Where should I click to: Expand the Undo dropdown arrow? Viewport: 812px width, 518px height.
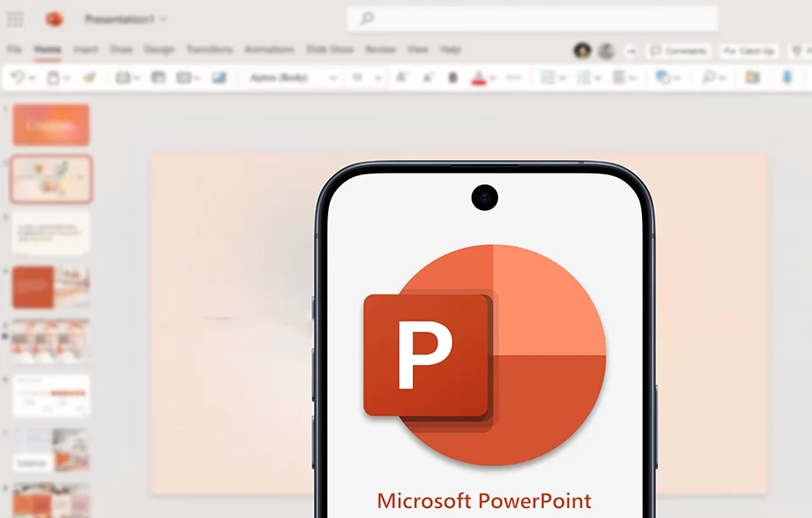tap(32, 78)
